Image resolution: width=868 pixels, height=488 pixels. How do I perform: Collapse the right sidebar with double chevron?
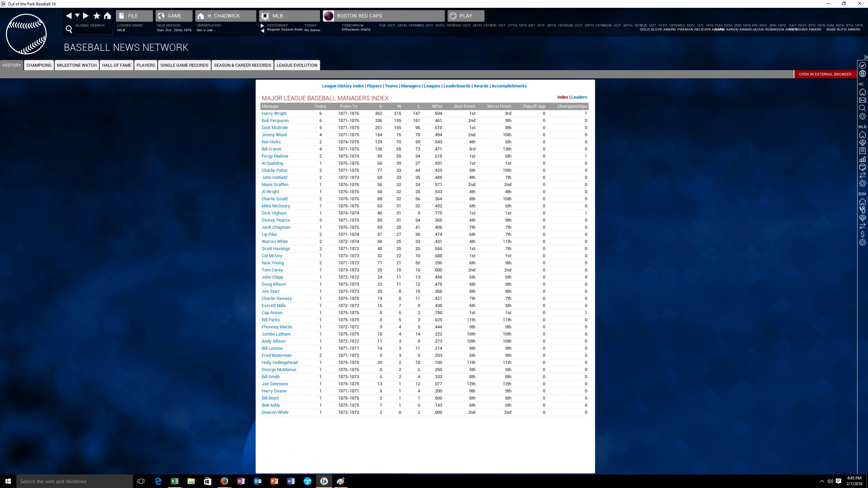(x=865, y=57)
